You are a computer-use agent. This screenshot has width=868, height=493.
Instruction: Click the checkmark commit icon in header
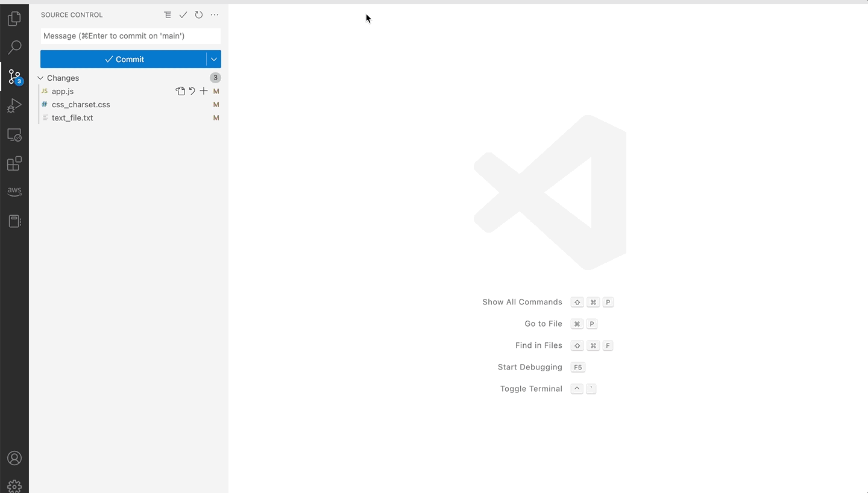[183, 14]
